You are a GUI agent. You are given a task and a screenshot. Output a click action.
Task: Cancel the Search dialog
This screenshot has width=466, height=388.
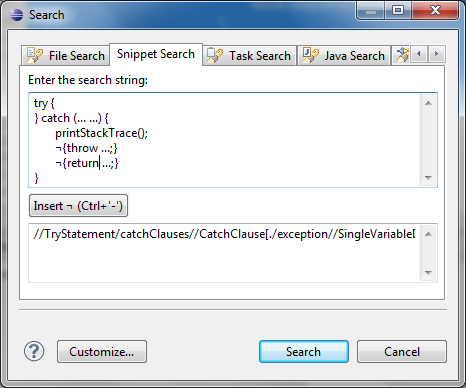point(402,352)
